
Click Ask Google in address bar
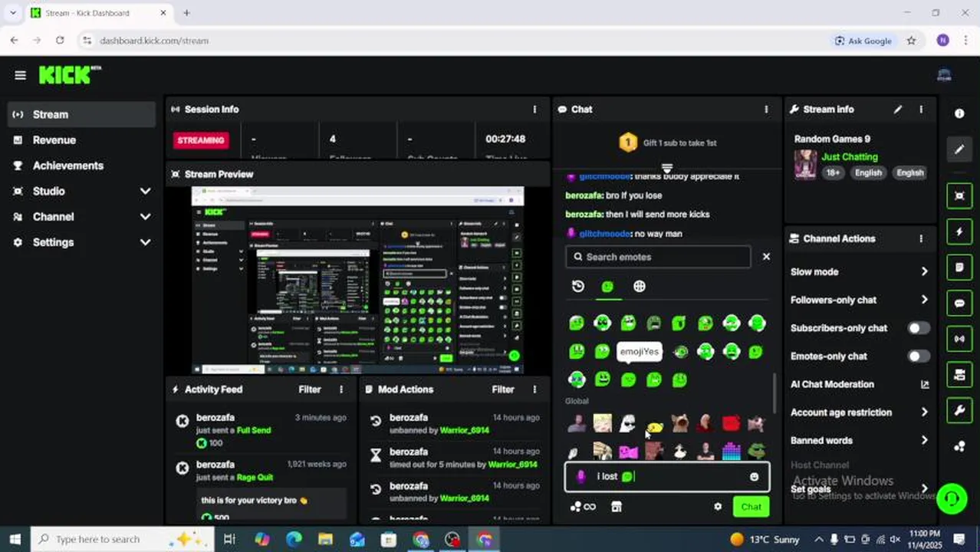(863, 41)
